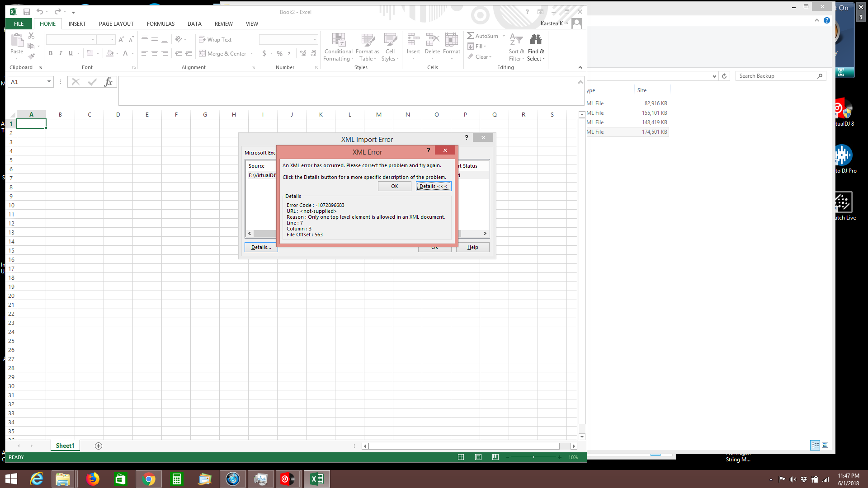The image size is (868, 488).
Task: Open help for the XML Error dialog
Action: pos(428,150)
